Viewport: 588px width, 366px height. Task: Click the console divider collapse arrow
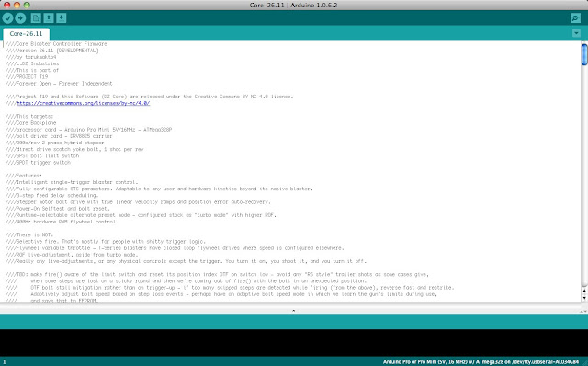coord(294,311)
